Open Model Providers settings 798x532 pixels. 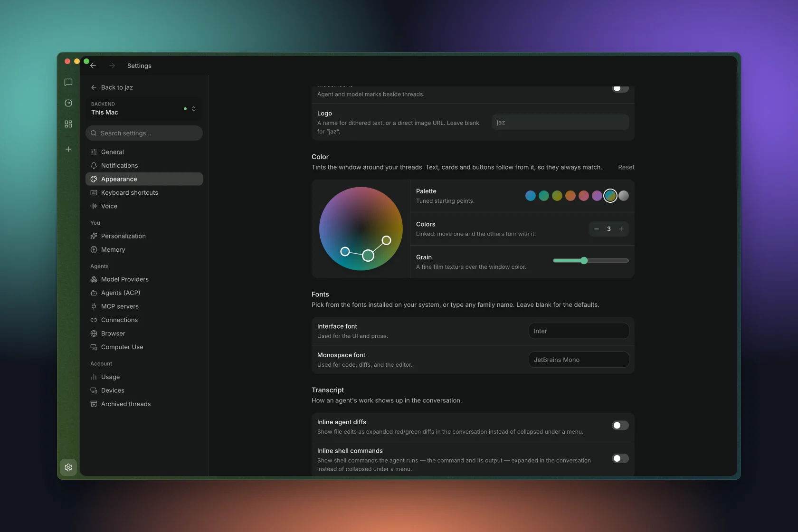pyautogui.click(x=144, y=279)
